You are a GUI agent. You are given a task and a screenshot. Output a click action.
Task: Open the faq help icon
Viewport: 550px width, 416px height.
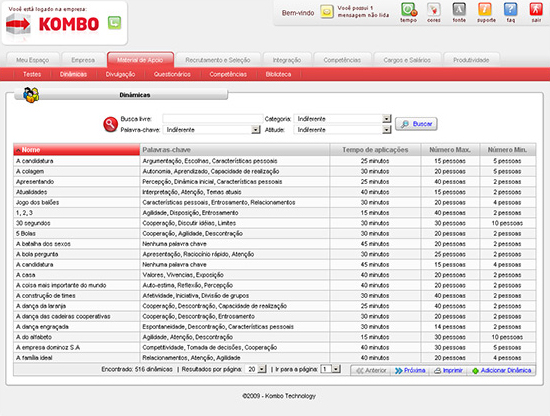click(x=510, y=10)
